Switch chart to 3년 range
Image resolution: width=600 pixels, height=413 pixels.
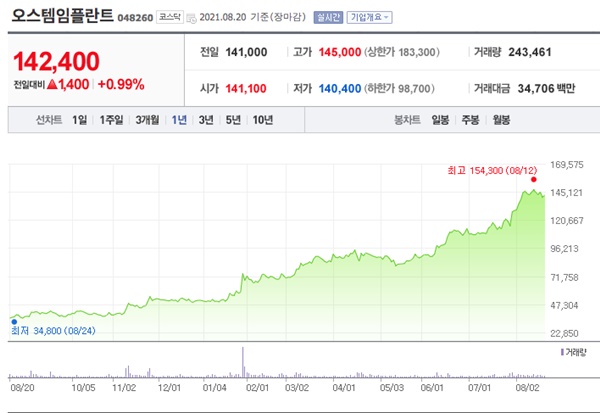206,120
